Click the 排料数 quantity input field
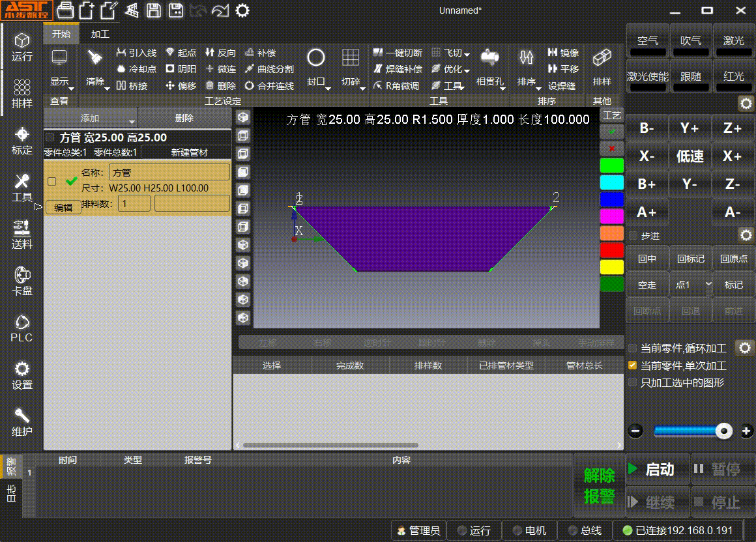756x542 pixels. click(134, 203)
